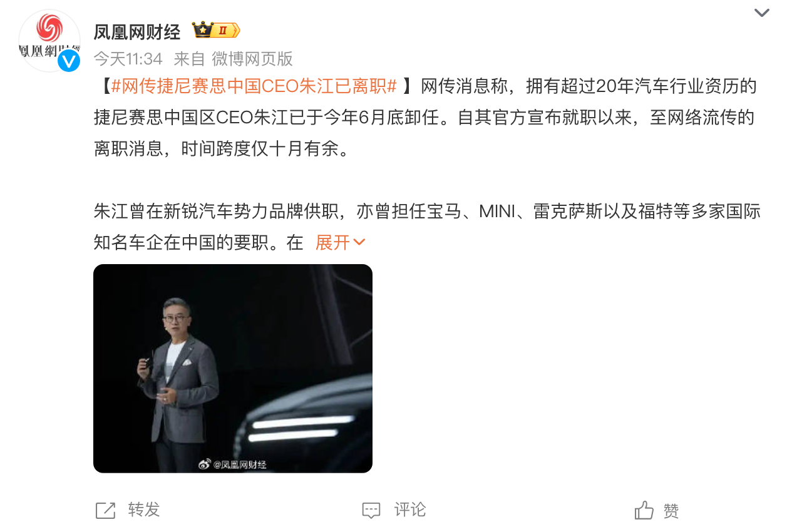Expand full post text via 展开
This screenshot has width=792, height=532.
[x=332, y=242]
